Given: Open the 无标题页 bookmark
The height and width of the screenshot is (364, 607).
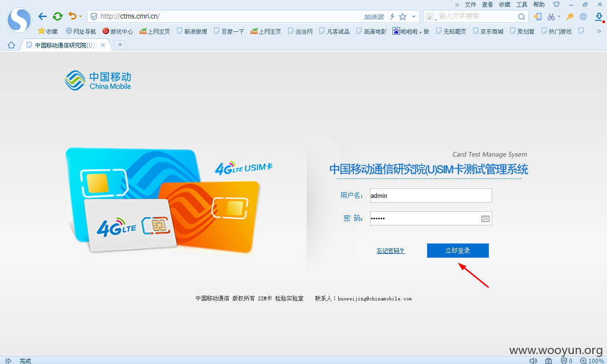Looking at the screenshot, I should (450, 31).
